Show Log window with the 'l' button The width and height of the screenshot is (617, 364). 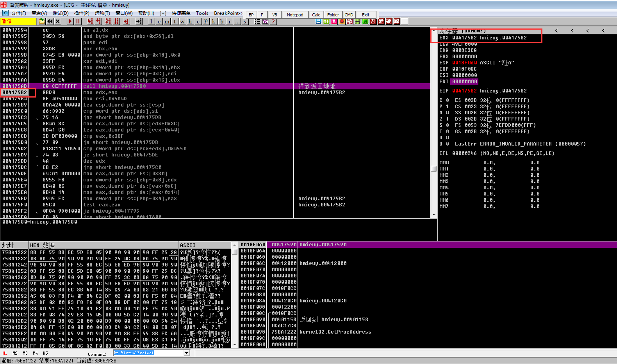151,21
